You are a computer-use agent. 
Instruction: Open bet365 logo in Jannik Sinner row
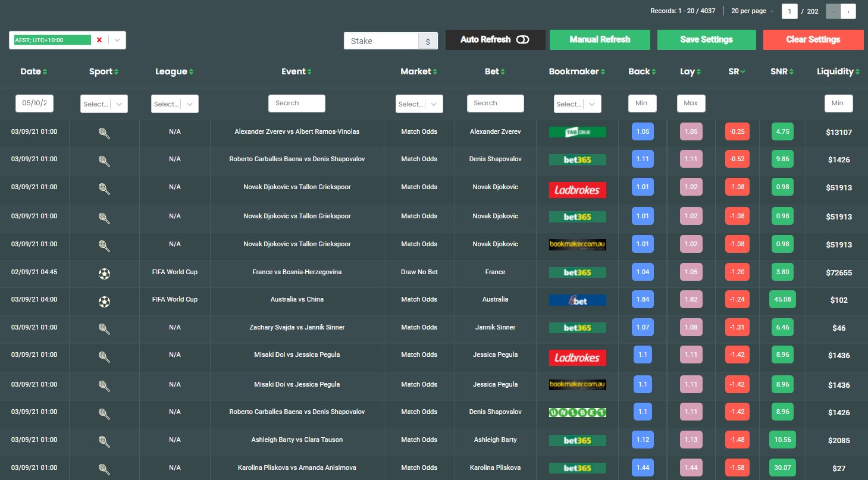(x=577, y=328)
